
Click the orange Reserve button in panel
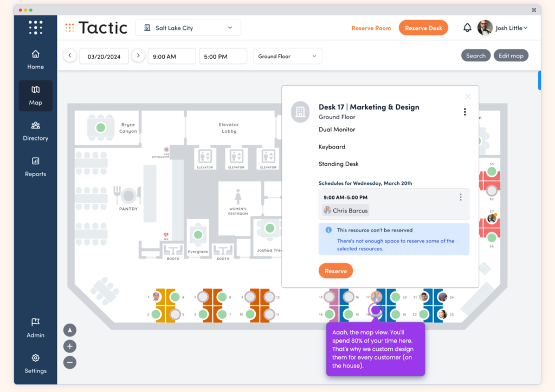[x=335, y=271]
